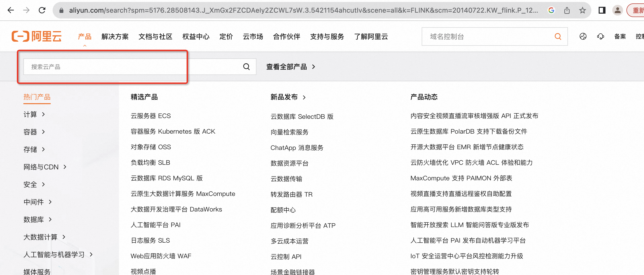Read 智能开放搜索 LLM 智能问答版专业版发布 news
This screenshot has height=275, width=644.
click(x=470, y=225)
